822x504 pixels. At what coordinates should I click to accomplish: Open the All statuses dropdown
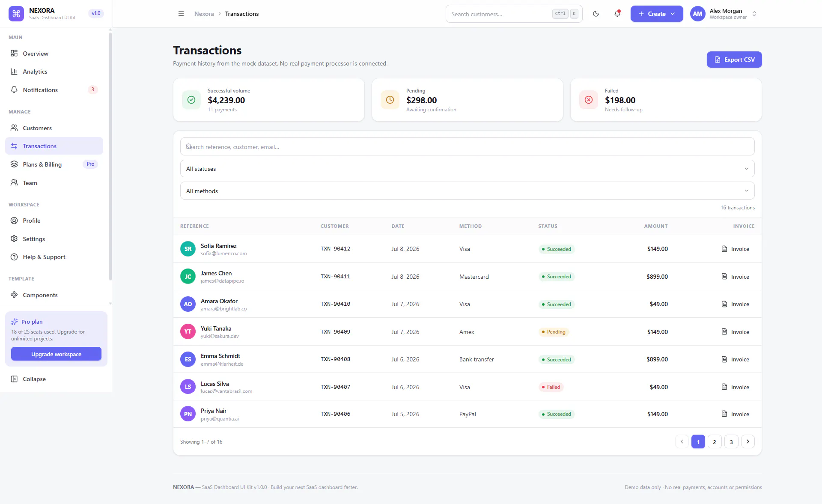click(467, 169)
